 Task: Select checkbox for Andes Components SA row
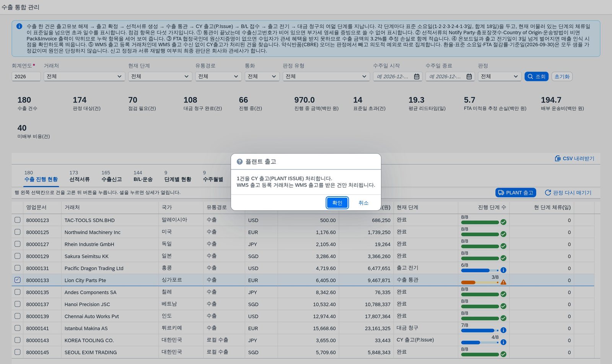coord(18,292)
